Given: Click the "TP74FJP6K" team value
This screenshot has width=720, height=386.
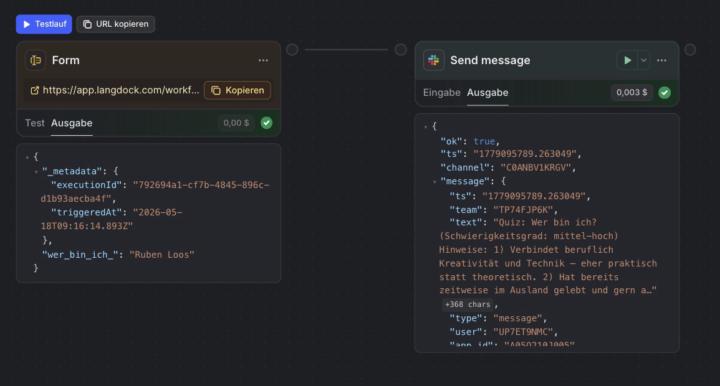Looking at the screenshot, I should (523, 210).
